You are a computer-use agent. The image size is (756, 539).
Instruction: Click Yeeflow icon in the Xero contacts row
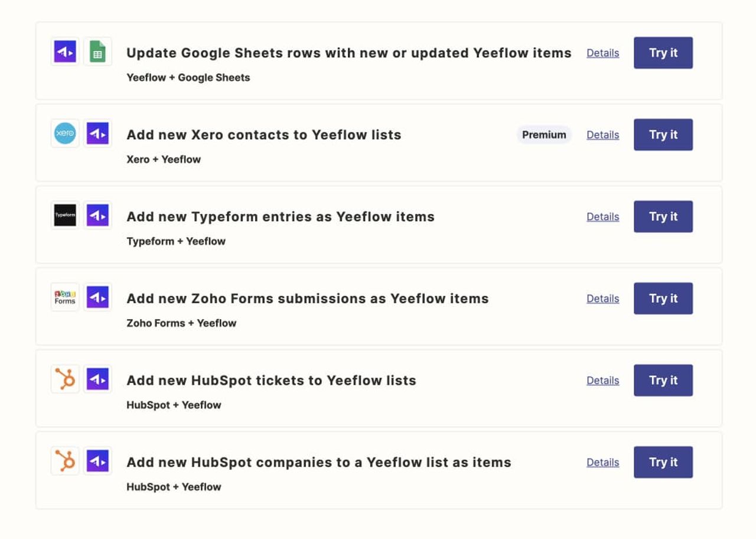97,134
